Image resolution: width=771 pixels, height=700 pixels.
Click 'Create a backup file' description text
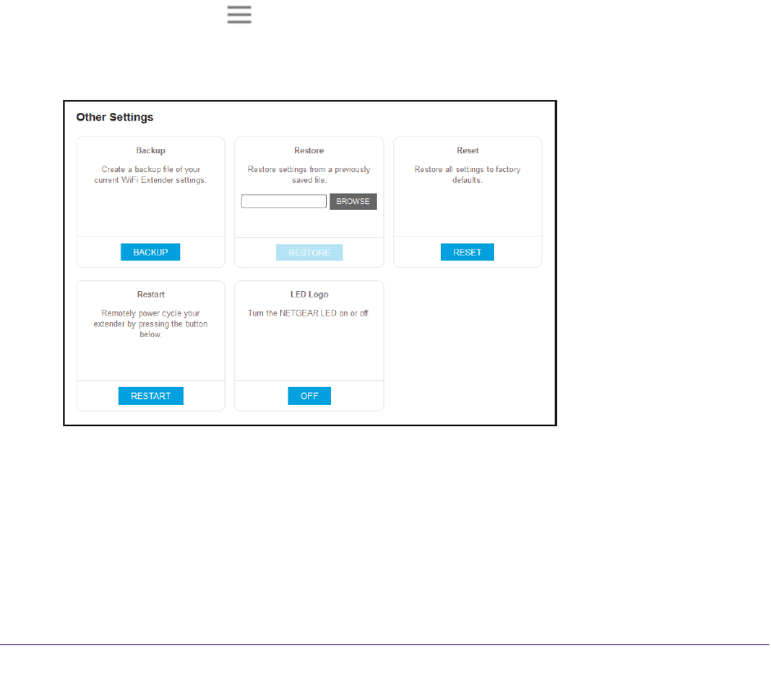click(x=151, y=175)
